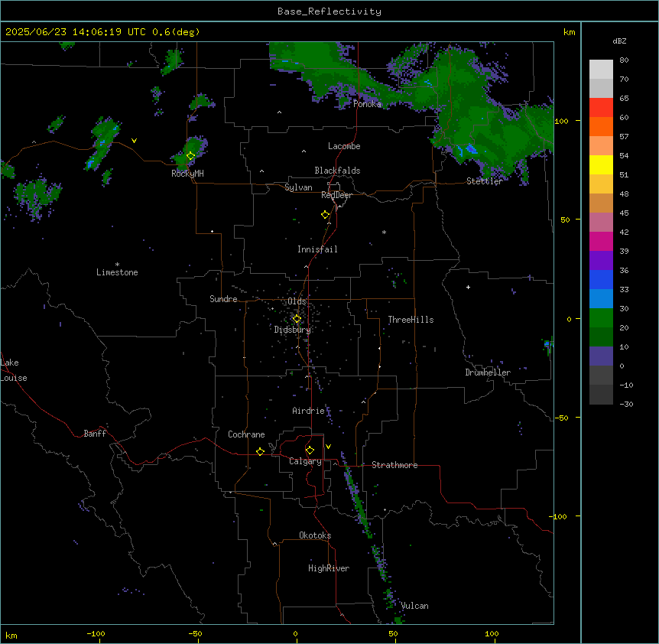Choose the bright green 20-30 dBZ swatch
The image size is (659, 644).
point(601,318)
